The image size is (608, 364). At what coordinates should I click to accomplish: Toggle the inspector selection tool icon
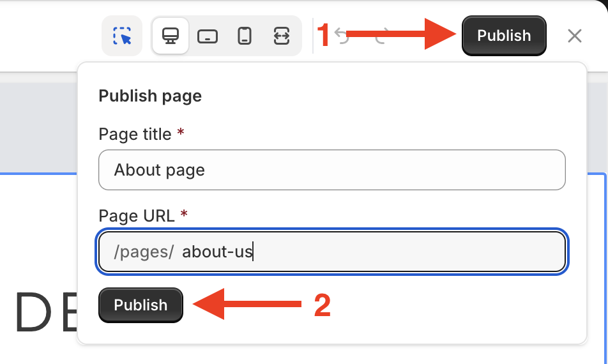[x=122, y=36]
